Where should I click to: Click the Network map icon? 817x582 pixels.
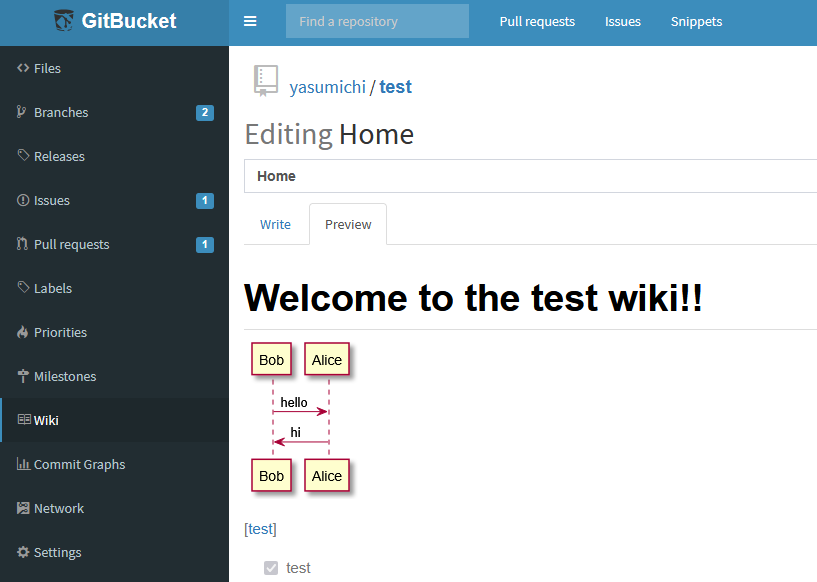(23, 508)
